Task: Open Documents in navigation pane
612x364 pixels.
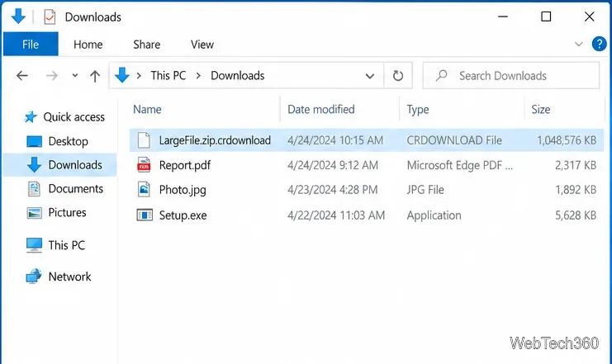Action: coord(76,188)
